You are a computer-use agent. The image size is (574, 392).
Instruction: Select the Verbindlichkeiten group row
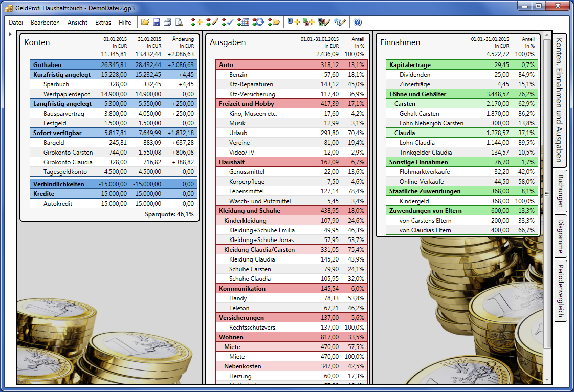pyautogui.click(x=114, y=184)
